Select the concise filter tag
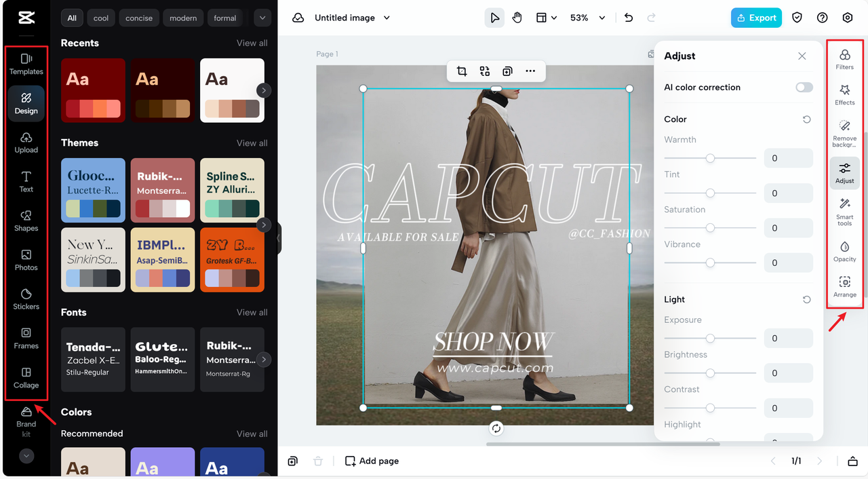Screen dimensions: 868x479 139,18
